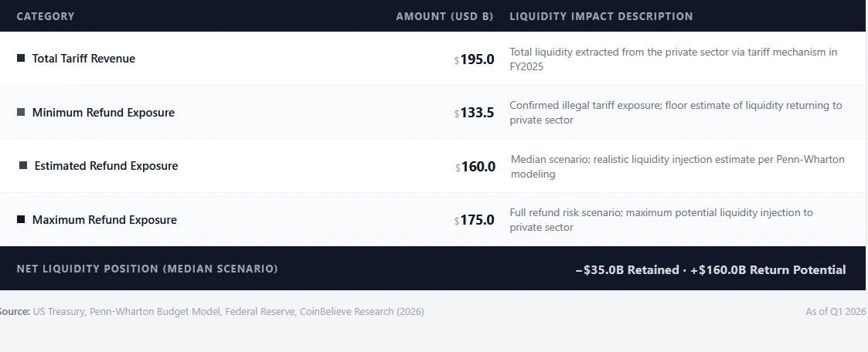The height and width of the screenshot is (352, 868).
Task: Click the square bullet beside Total Tariff Revenue
Action: (x=21, y=58)
